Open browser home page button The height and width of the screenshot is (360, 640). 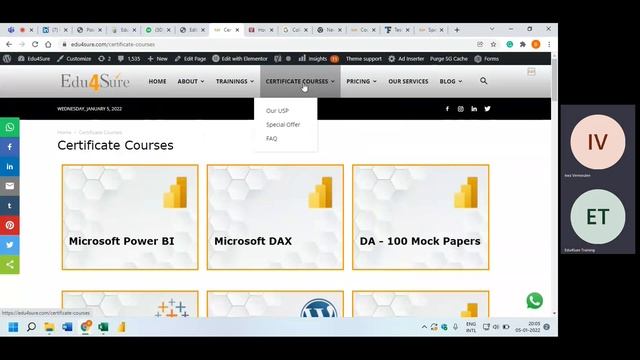click(48, 44)
